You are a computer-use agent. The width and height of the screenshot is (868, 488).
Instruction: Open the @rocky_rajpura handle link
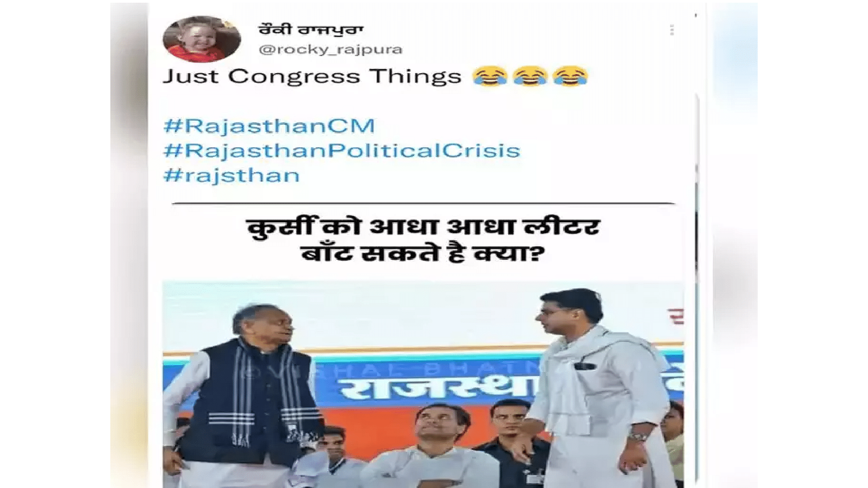click(x=330, y=49)
